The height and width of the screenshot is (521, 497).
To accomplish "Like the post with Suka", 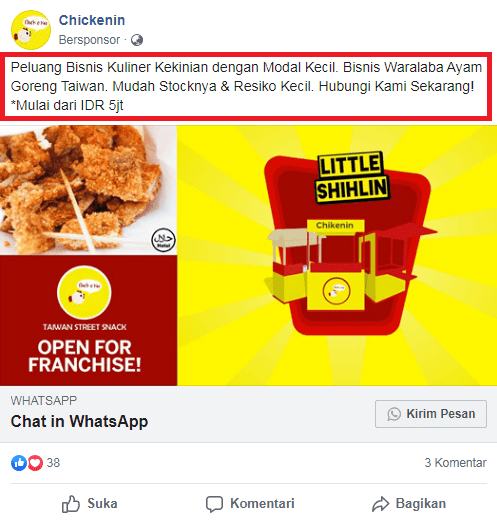I will click(x=89, y=504).
